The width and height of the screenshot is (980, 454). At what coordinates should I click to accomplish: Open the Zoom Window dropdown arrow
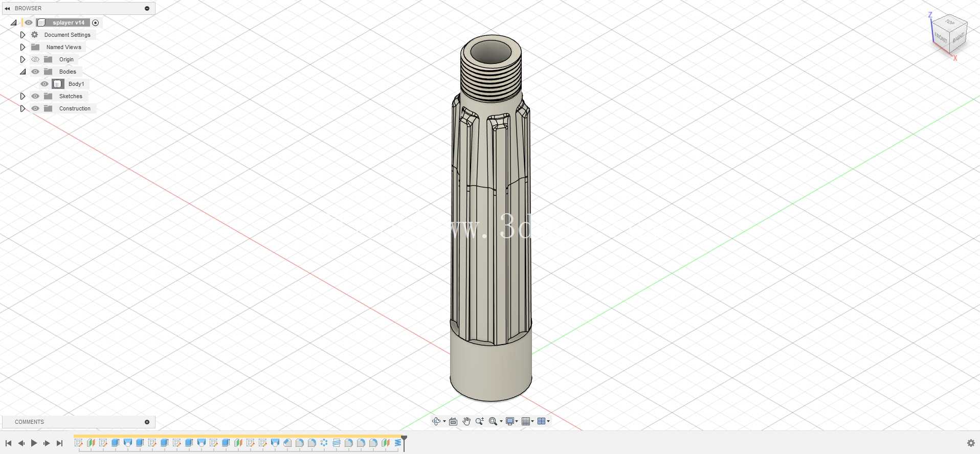501,422
